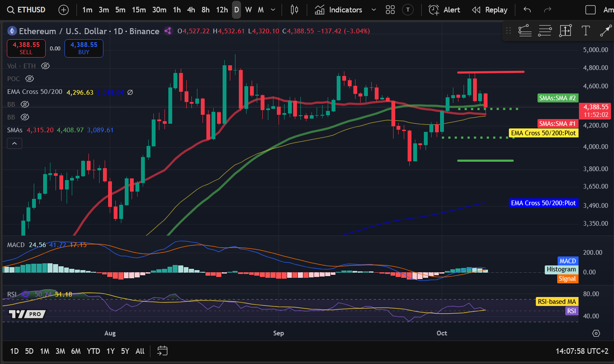Open the timezone menu showing UTC+2
The width and height of the screenshot is (614, 364).
click(x=582, y=351)
